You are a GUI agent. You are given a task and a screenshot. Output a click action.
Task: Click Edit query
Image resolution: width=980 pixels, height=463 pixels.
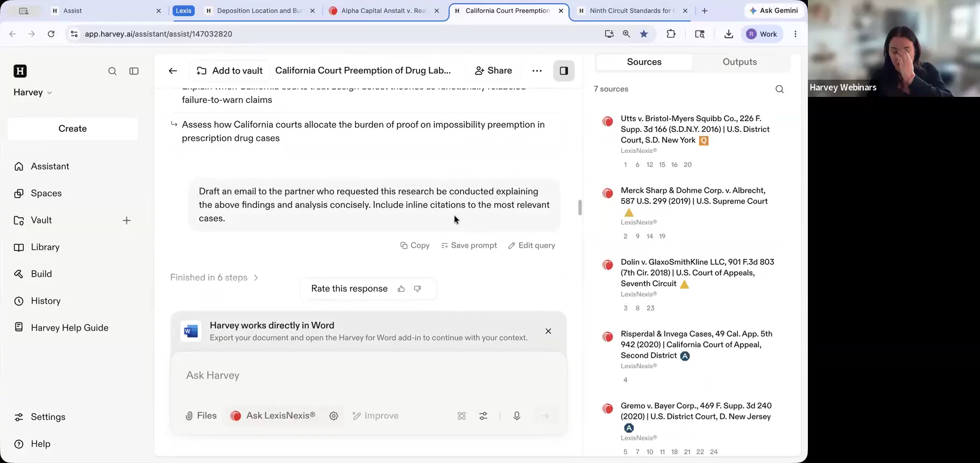tap(531, 245)
